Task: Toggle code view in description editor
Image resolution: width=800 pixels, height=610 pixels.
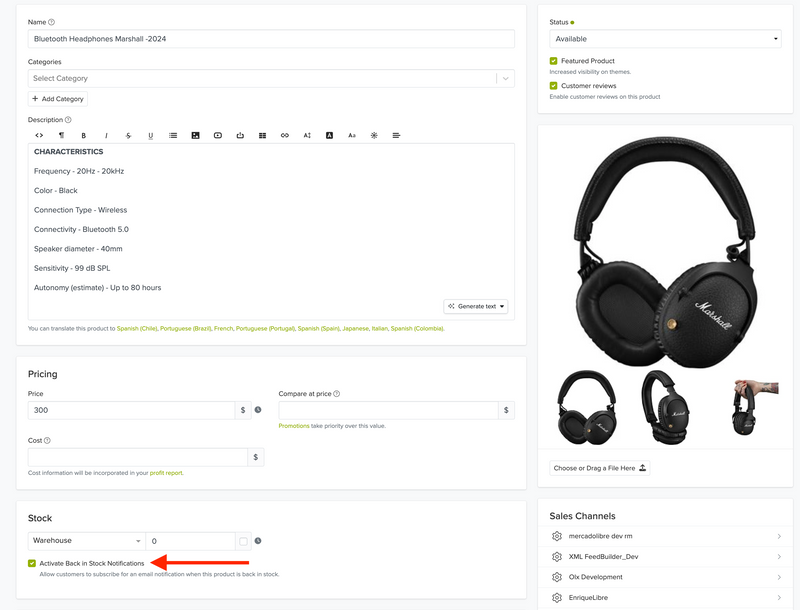Action: click(x=39, y=135)
